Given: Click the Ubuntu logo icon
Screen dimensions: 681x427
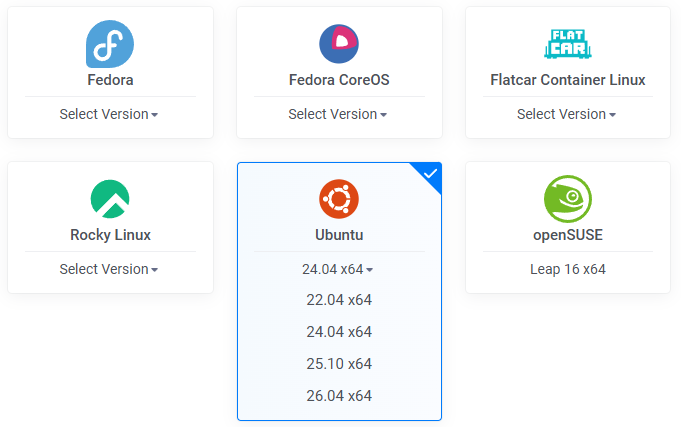Looking at the screenshot, I should tap(339, 199).
